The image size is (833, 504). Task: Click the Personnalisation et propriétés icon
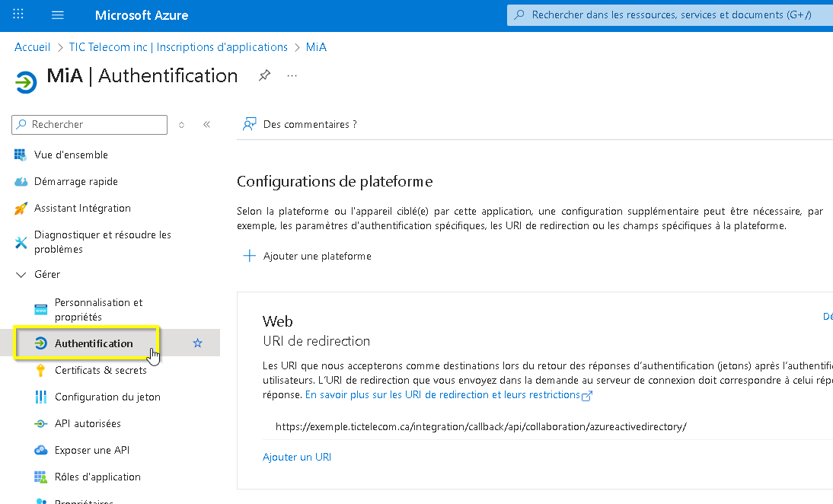(41, 310)
